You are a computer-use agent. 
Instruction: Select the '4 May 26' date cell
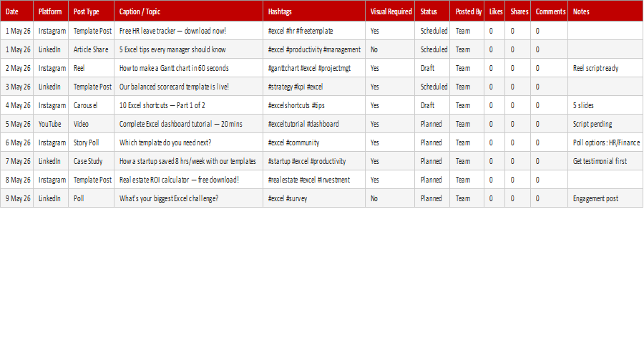pyautogui.click(x=17, y=105)
